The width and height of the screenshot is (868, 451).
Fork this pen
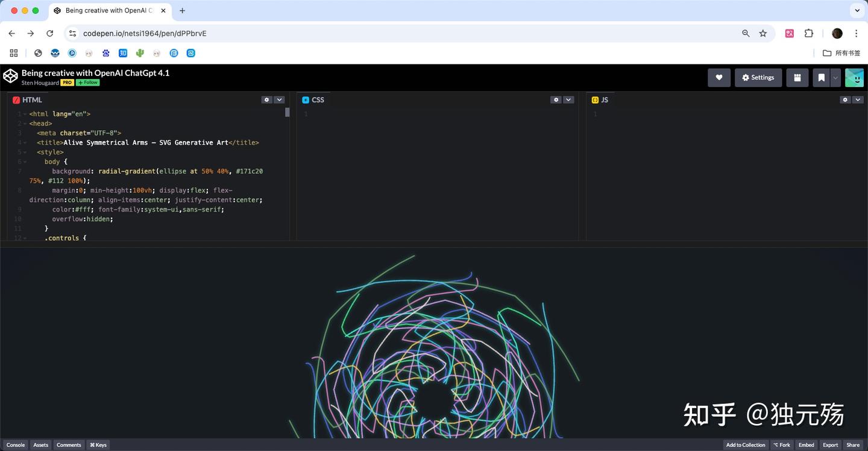(782, 445)
